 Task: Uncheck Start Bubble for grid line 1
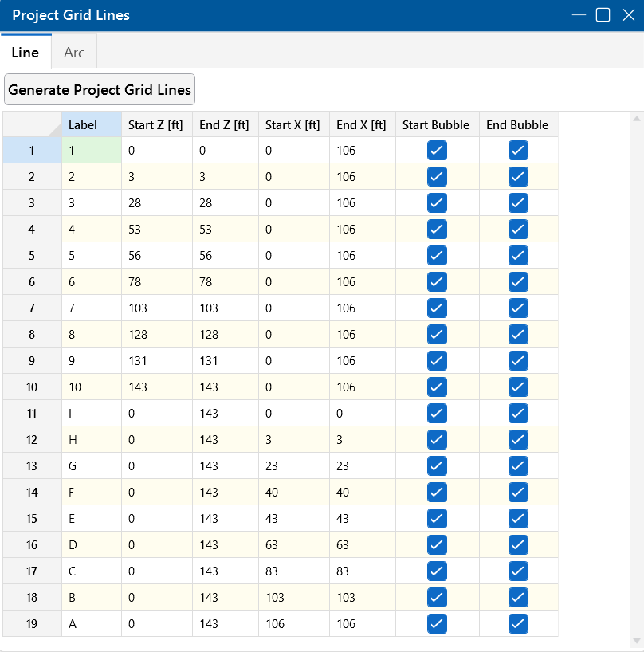(x=437, y=151)
